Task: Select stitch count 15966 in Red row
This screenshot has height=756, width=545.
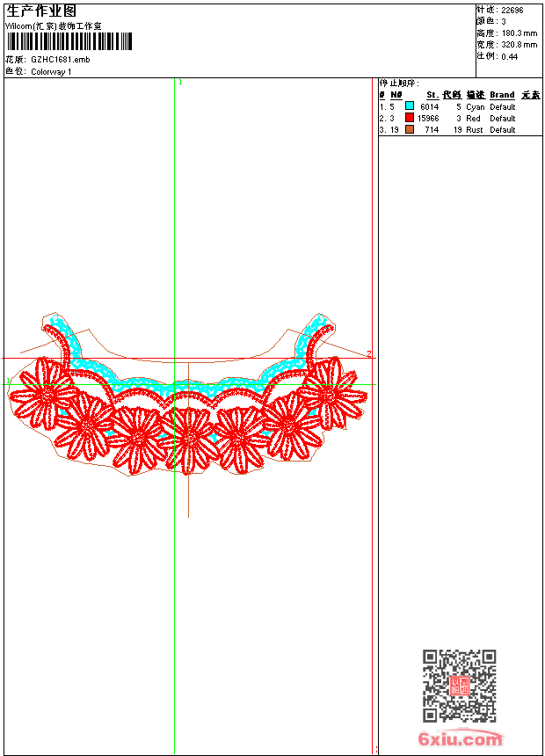Action: (428, 118)
